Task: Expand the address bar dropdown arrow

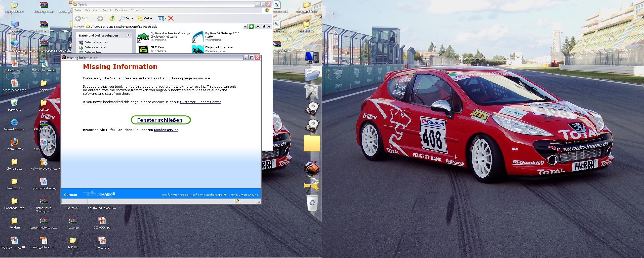Action: [x=245, y=26]
